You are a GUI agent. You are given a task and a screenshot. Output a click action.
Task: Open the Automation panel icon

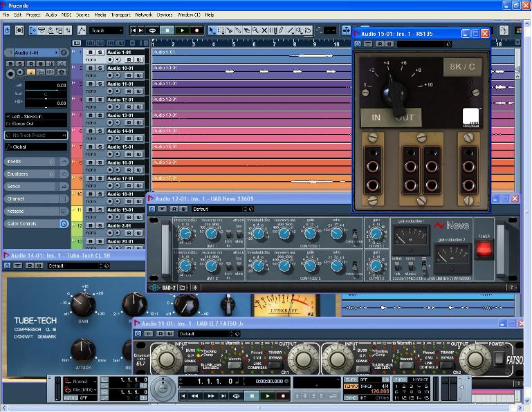(x=82, y=30)
